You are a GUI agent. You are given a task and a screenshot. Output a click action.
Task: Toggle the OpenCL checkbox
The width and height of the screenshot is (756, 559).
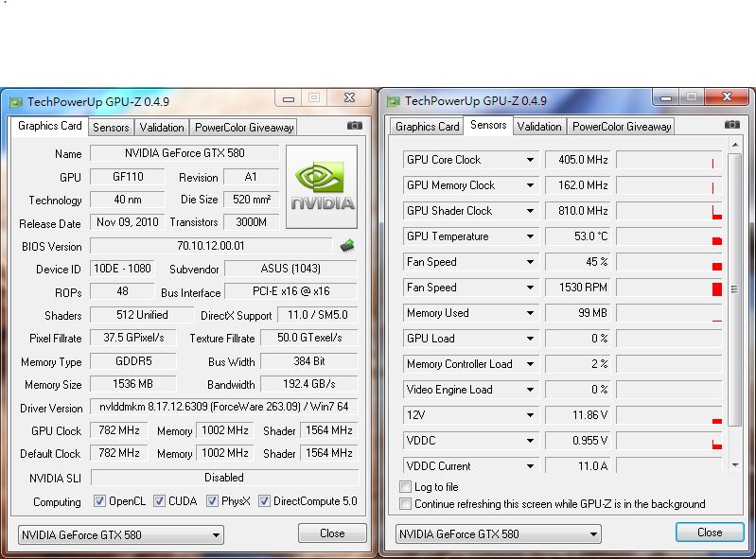tap(99, 501)
